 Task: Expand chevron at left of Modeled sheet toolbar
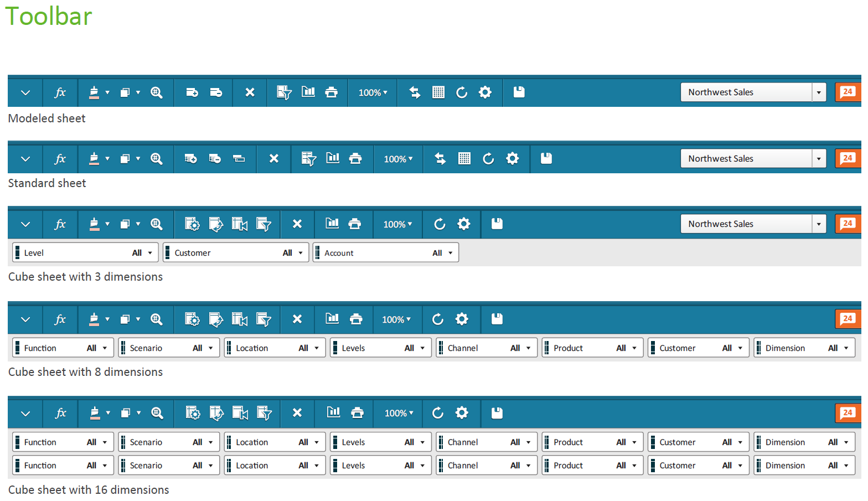pyautogui.click(x=25, y=92)
